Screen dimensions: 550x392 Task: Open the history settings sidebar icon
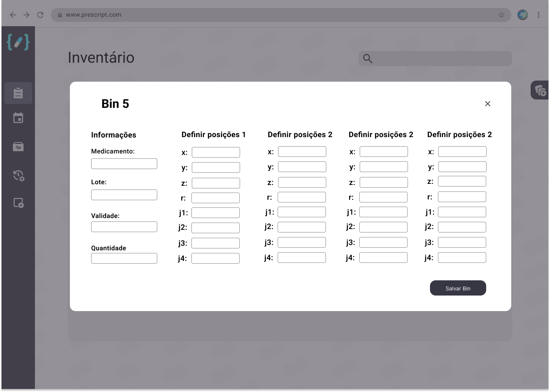(19, 175)
